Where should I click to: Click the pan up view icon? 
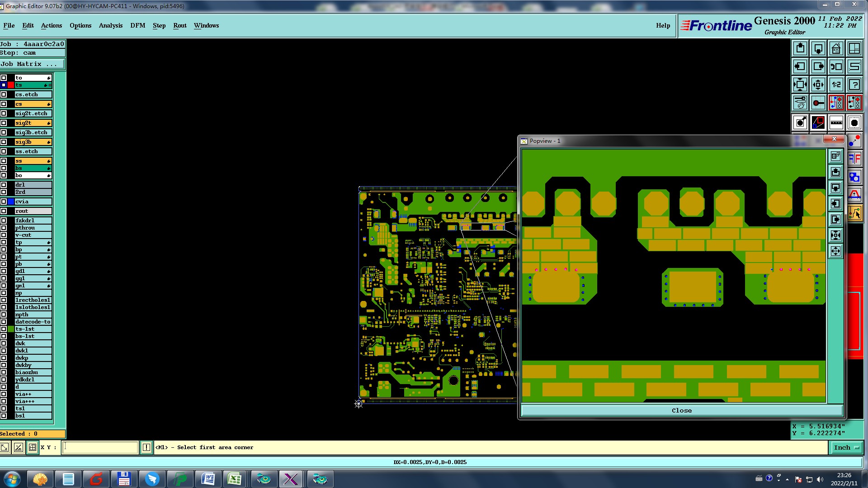tap(800, 48)
